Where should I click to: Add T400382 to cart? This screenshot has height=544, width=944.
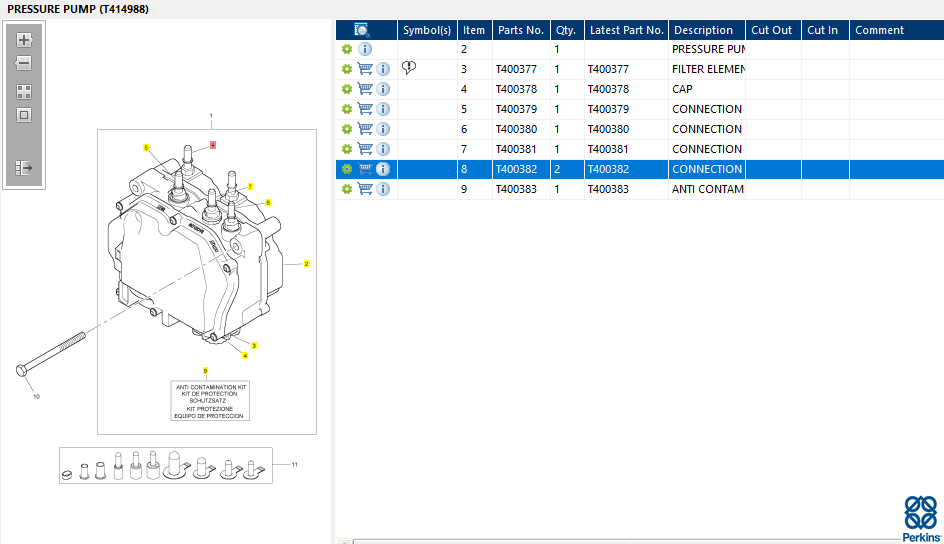point(365,168)
